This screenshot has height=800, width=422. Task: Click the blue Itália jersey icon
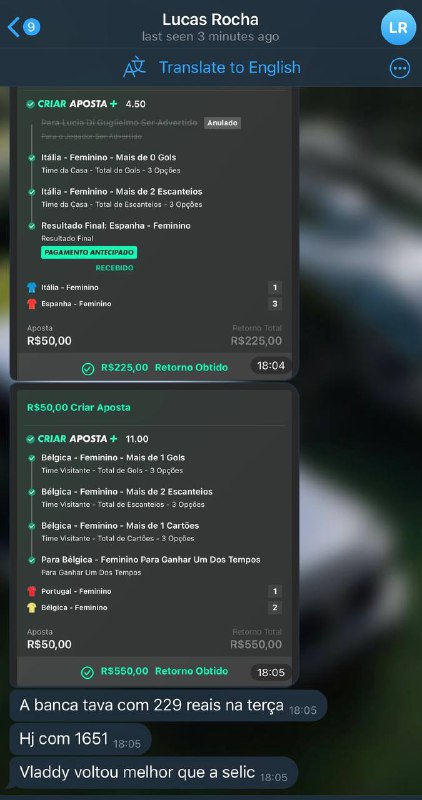point(32,287)
